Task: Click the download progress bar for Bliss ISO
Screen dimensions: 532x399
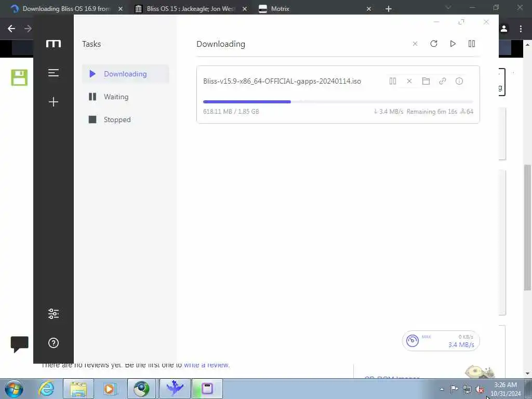Action: (x=338, y=102)
